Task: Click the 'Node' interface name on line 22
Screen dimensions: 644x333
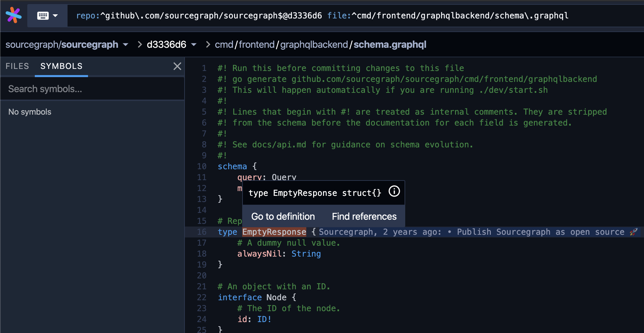Action: (x=276, y=298)
